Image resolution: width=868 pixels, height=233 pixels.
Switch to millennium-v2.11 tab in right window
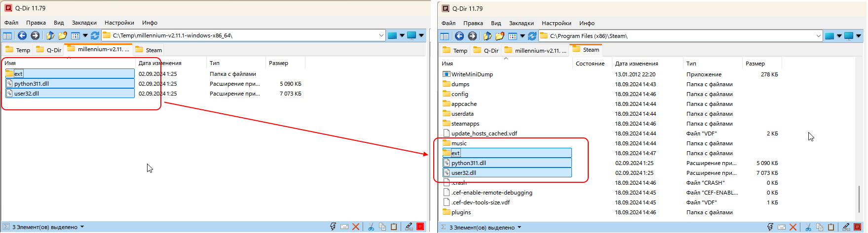tap(535, 51)
